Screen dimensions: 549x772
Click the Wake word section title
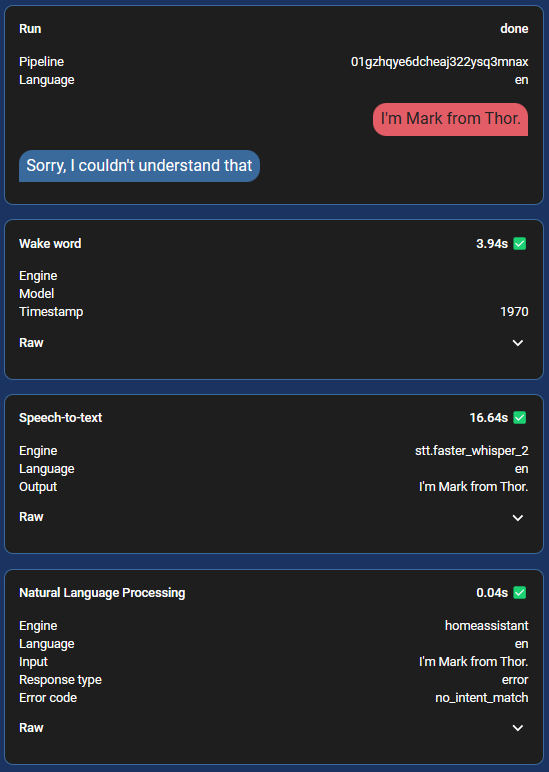[50, 244]
